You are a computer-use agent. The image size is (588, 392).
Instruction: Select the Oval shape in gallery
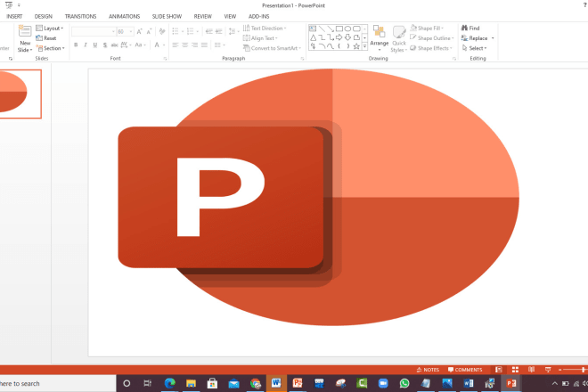pos(347,29)
